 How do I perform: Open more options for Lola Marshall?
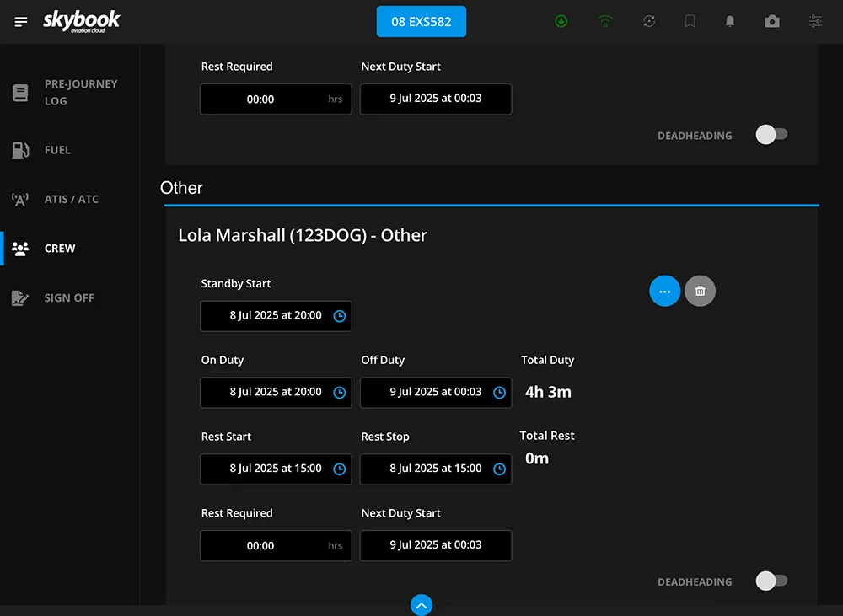664,291
